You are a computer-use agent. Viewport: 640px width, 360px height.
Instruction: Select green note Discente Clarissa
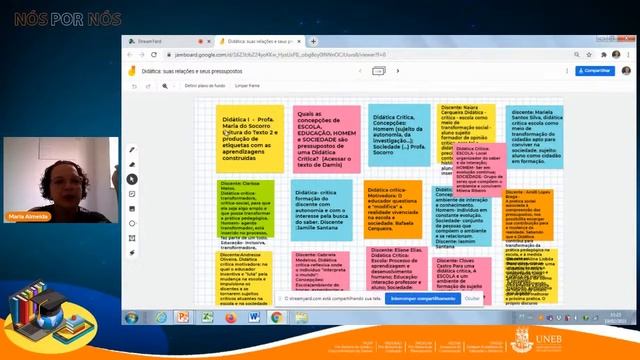(246, 209)
